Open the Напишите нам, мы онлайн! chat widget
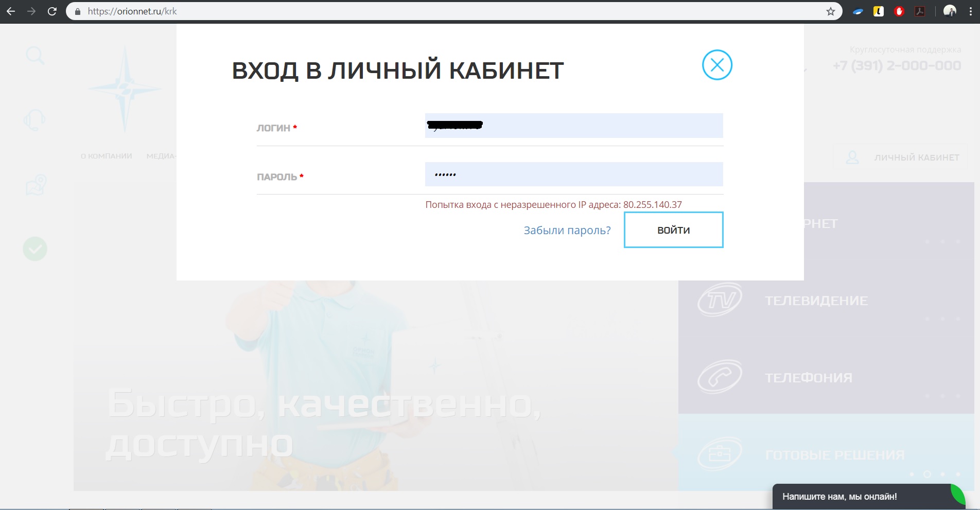 pos(869,497)
